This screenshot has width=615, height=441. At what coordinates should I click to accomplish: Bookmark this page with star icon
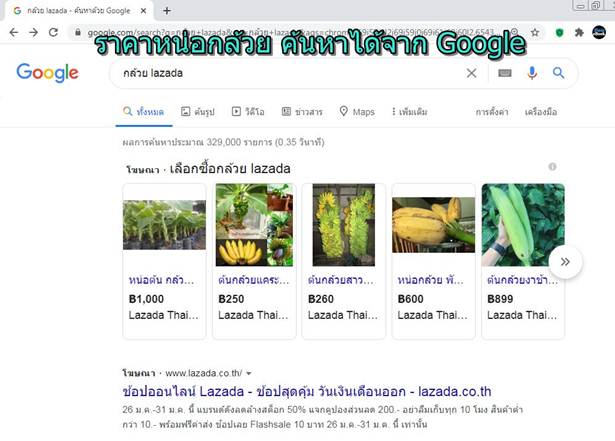point(535,33)
